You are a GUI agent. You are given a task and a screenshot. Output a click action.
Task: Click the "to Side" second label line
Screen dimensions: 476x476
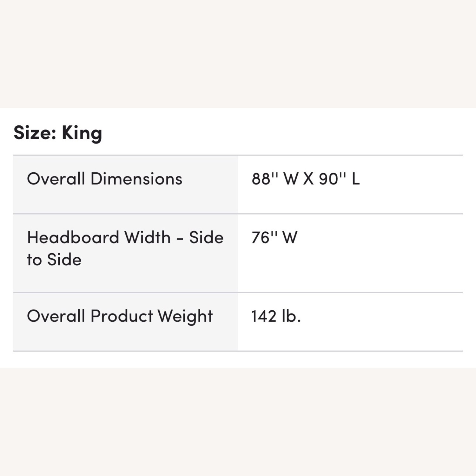(54, 260)
